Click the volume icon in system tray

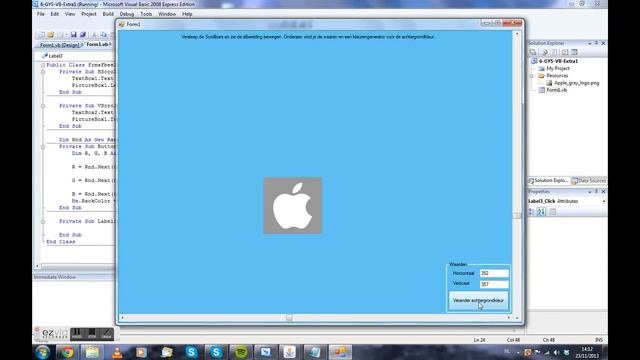pyautogui.click(x=556, y=352)
